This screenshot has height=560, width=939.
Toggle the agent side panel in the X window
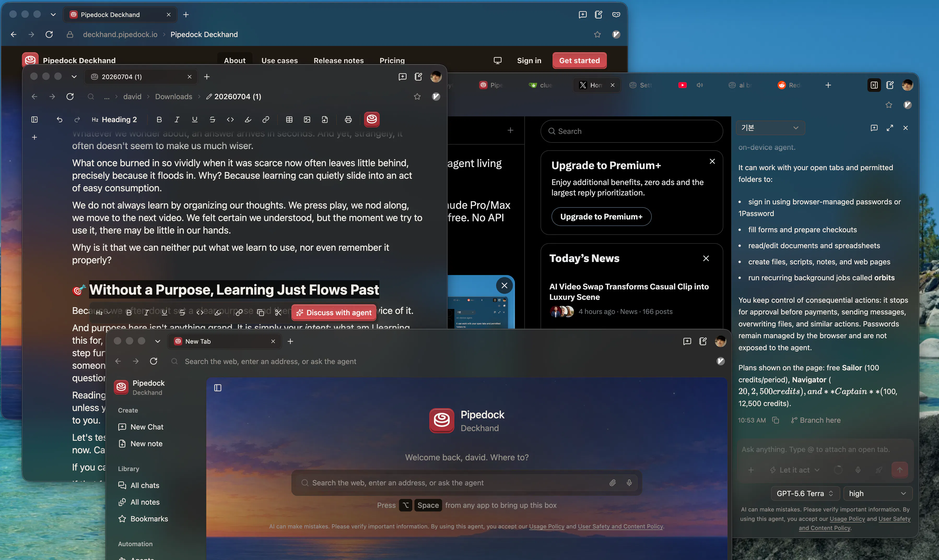[874, 85]
